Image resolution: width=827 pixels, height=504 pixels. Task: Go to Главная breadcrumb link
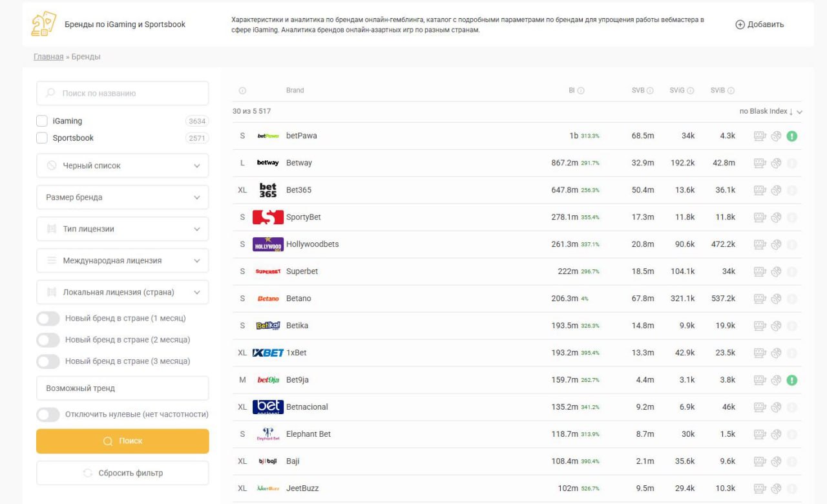coord(48,57)
